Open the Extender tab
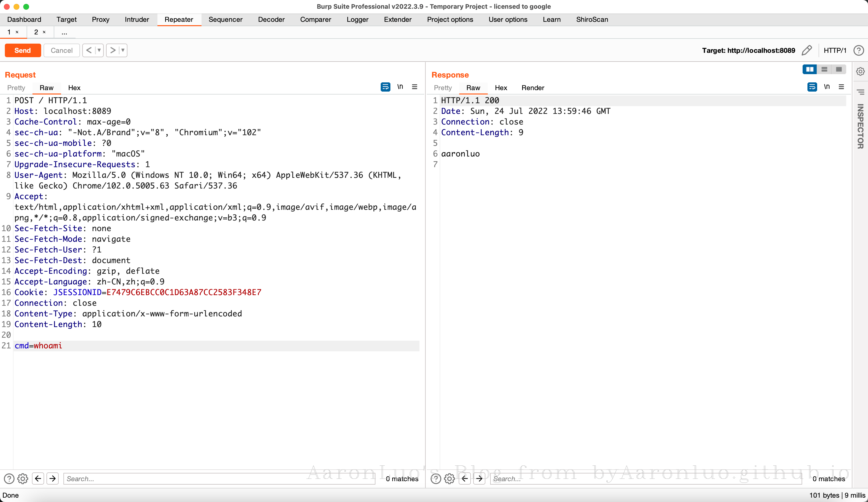This screenshot has width=868, height=502. 397,20
